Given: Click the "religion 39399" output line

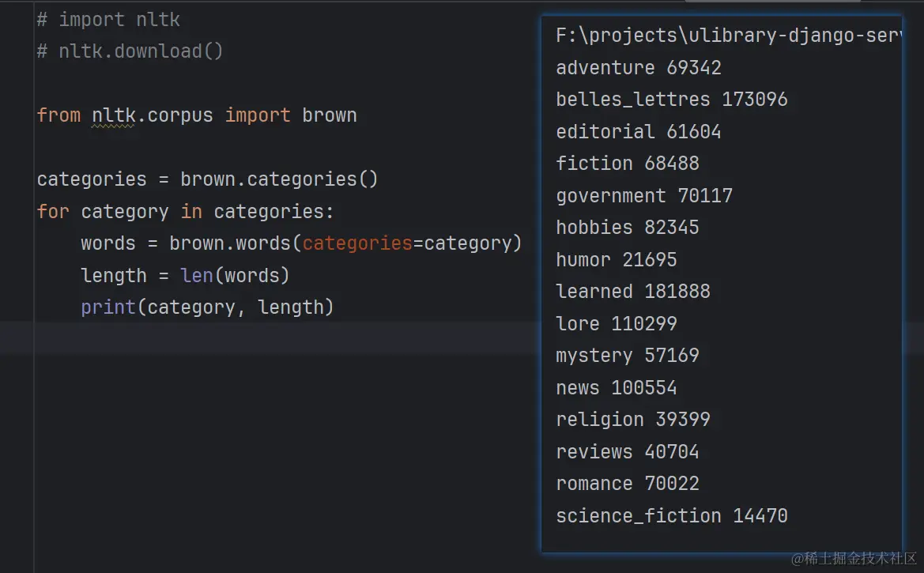Looking at the screenshot, I should click(x=632, y=420).
